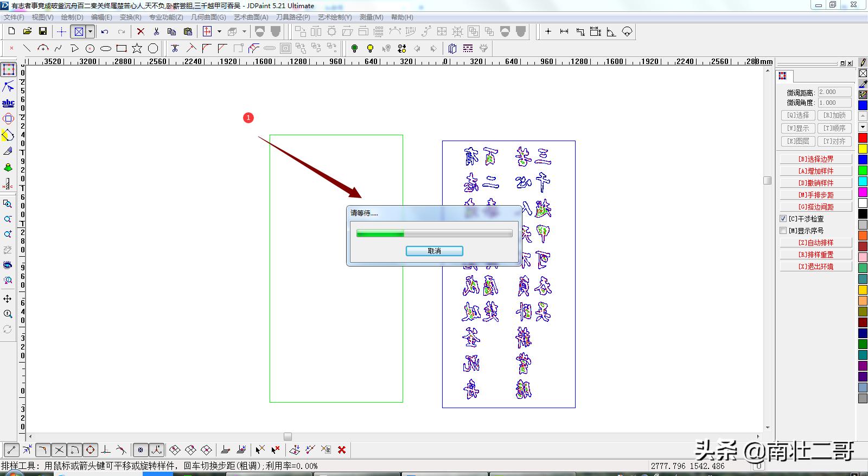Open the 文件(F) menu
The height and width of the screenshot is (476, 868).
(14, 17)
